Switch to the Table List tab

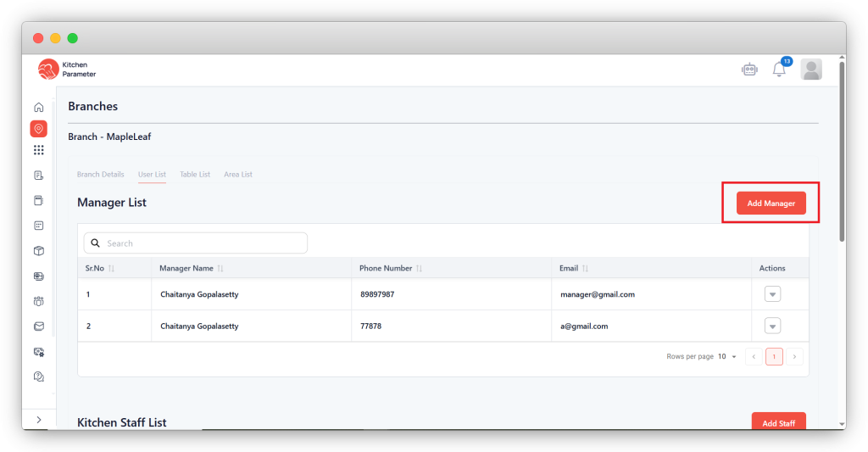click(x=195, y=175)
